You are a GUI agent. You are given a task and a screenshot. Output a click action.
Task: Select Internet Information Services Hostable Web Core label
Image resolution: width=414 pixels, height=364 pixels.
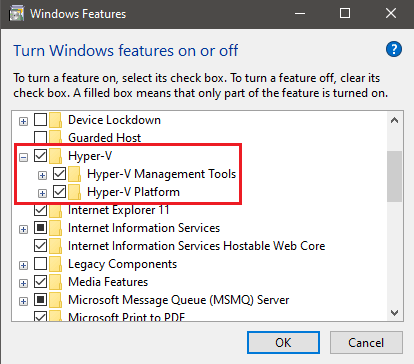[x=197, y=246]
